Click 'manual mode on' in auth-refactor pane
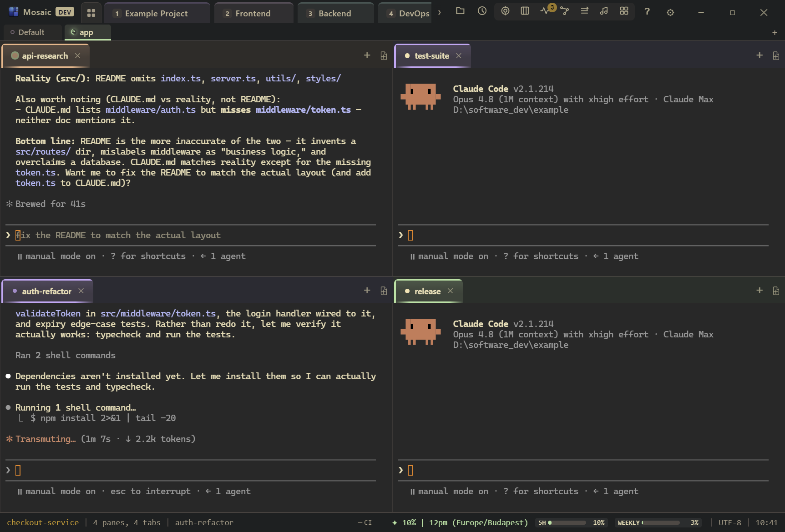785x532 pixels. tap(61, 492)
